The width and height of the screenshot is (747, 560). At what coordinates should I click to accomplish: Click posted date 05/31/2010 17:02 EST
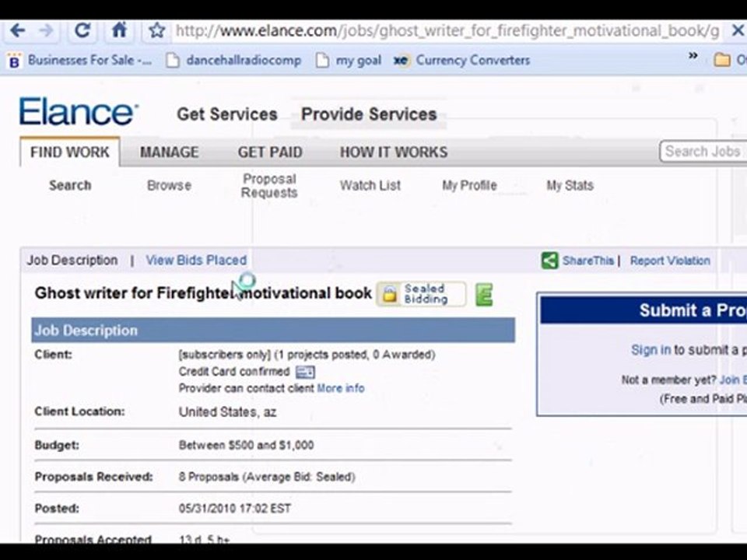pyautogui.click(x=234, y=509)
